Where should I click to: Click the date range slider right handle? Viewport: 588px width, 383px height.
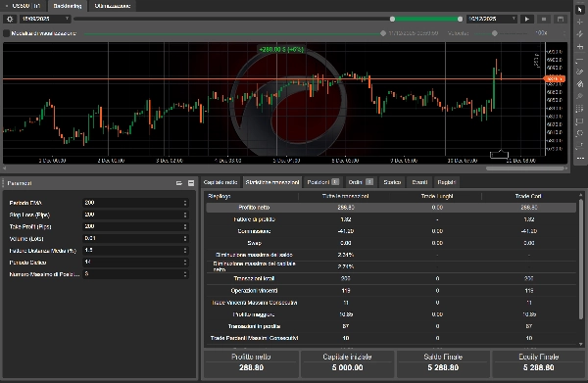(x=461, y=19)
